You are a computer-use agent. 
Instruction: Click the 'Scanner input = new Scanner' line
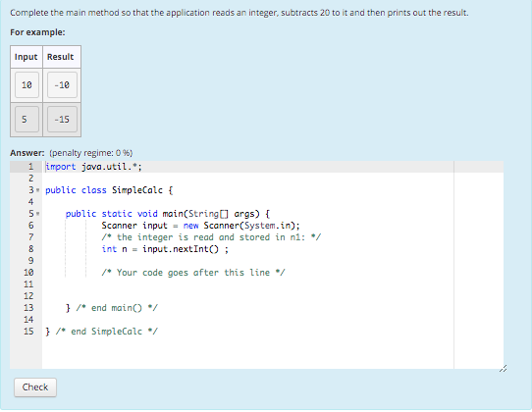[200, 226]
